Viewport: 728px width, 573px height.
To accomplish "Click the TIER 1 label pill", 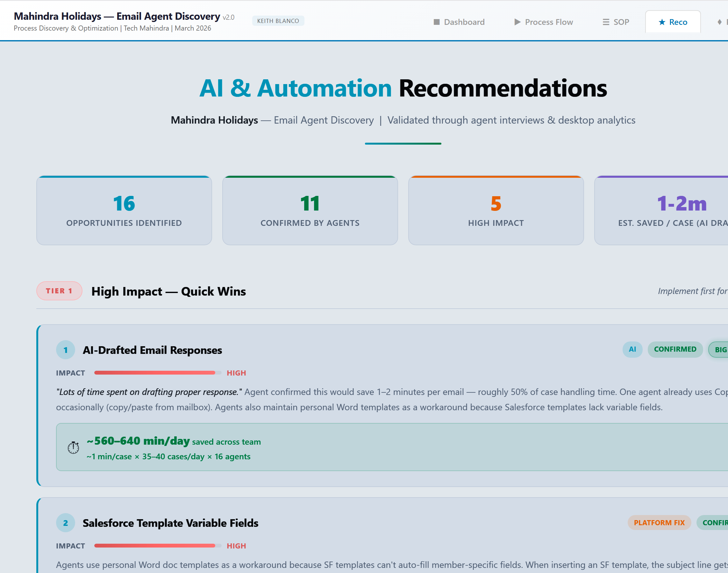I will tap(59, 290).
